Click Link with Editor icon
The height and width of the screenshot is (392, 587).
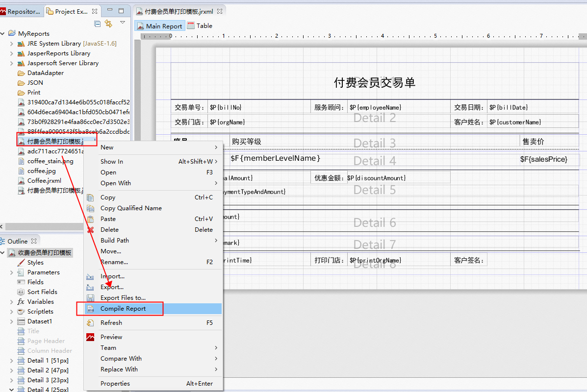(108, 24)
